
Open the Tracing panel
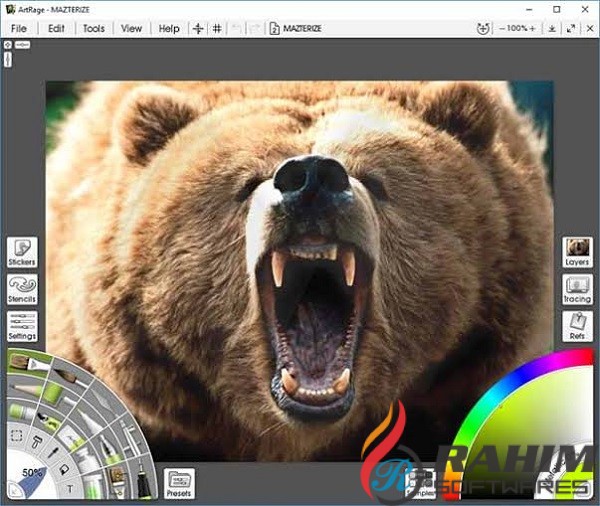[577, 289]
